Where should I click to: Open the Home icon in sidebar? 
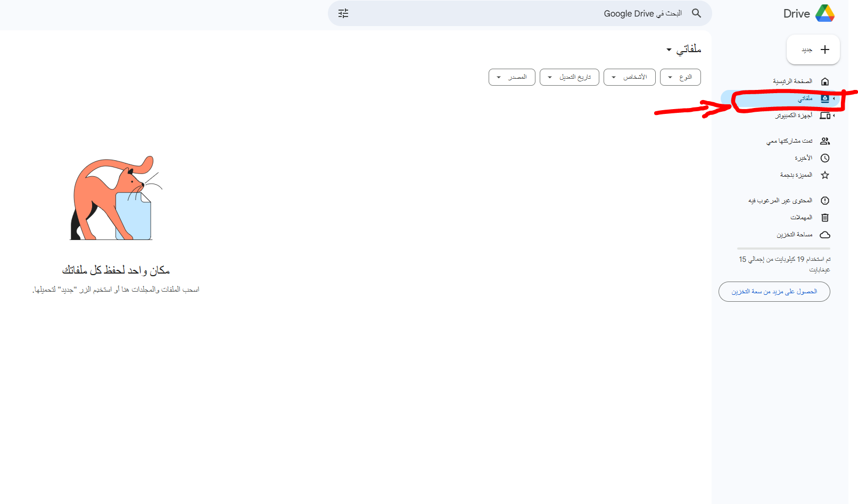pyautogui.click(x=825, y=81)
